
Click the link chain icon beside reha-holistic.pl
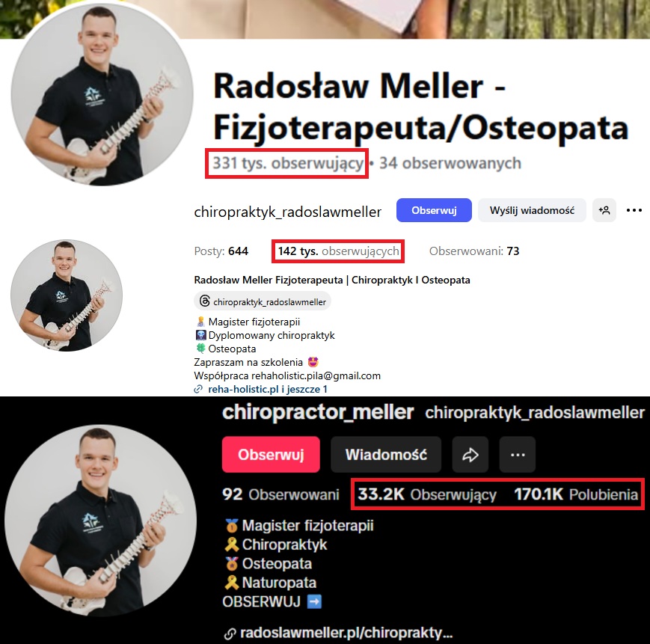coord(198,389)
